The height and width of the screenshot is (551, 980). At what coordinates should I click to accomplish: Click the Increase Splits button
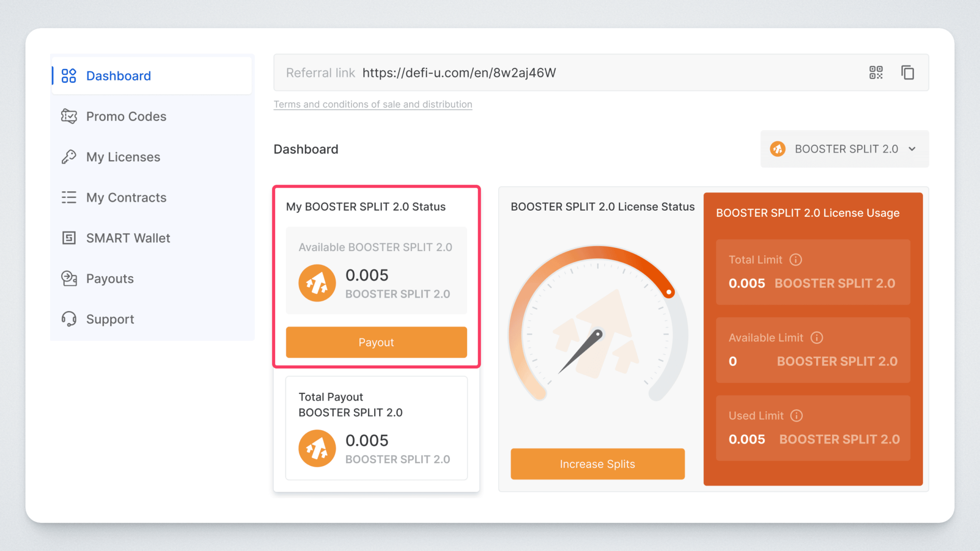[x=597, y=464]
